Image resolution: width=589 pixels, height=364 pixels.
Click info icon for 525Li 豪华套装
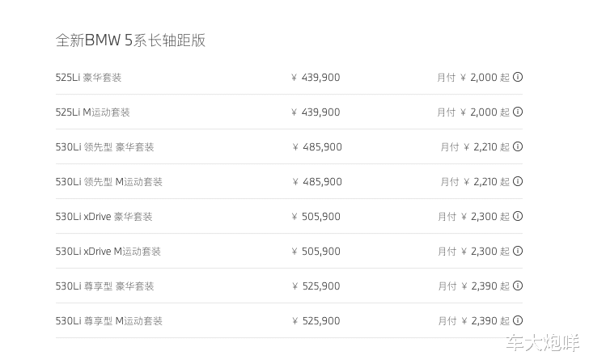518,78
